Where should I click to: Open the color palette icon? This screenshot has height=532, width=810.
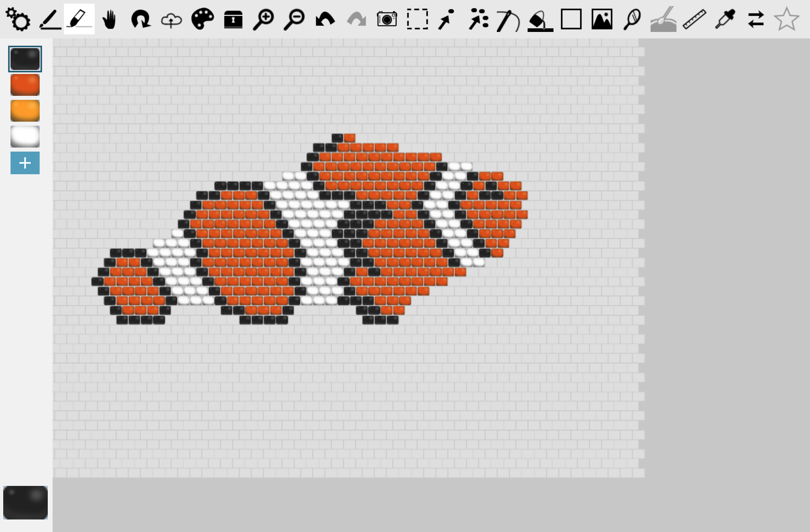point(202,19)
